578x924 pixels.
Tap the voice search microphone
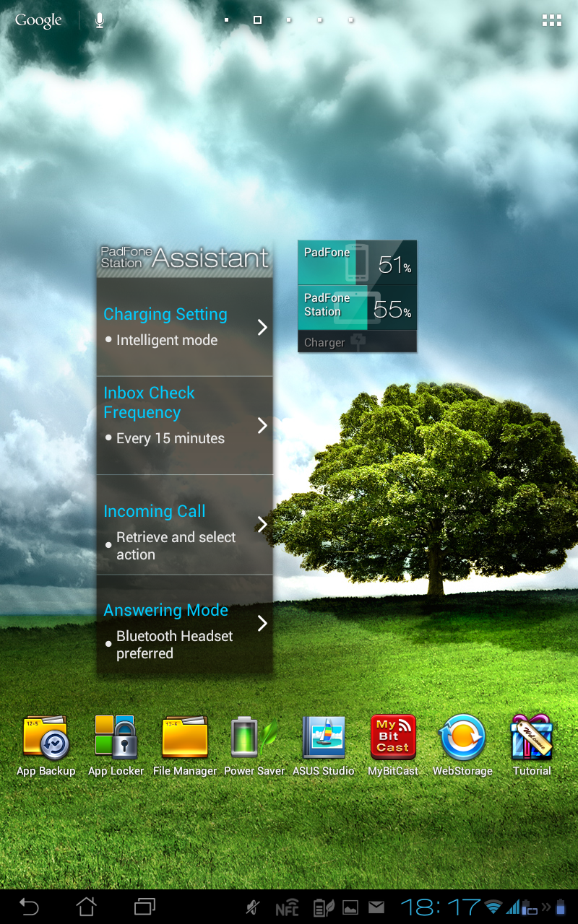(x=100, y=20)
